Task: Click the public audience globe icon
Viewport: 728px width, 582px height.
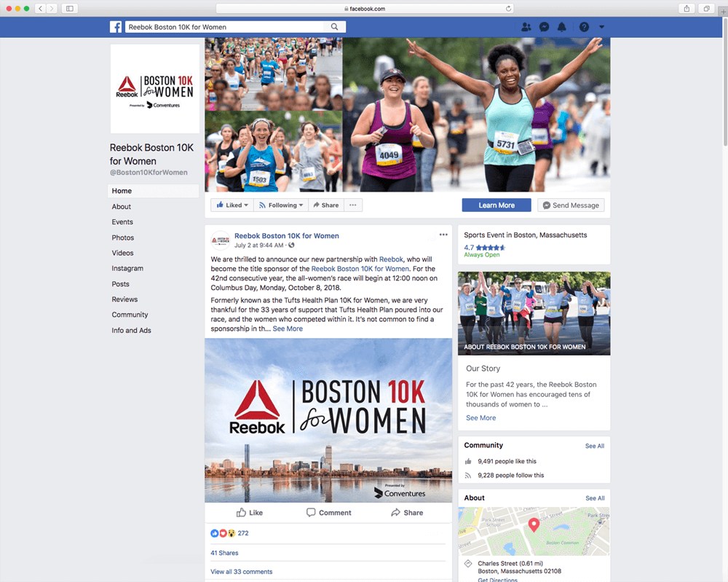Action: 291,245
